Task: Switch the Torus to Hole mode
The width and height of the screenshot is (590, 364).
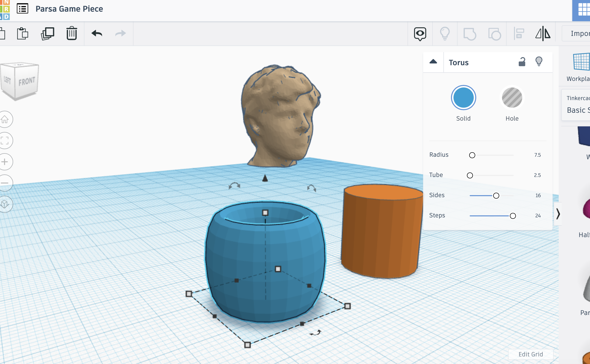Action: pos(512,98)
